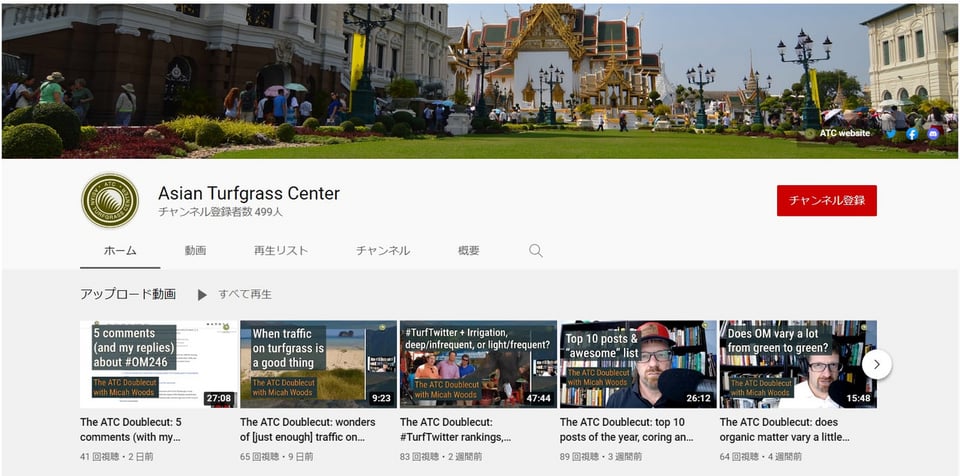Open the '#TurfTwitter + Irrigation' thumbnail
This screenshot has height=476, width=960.
click(478, 364)
